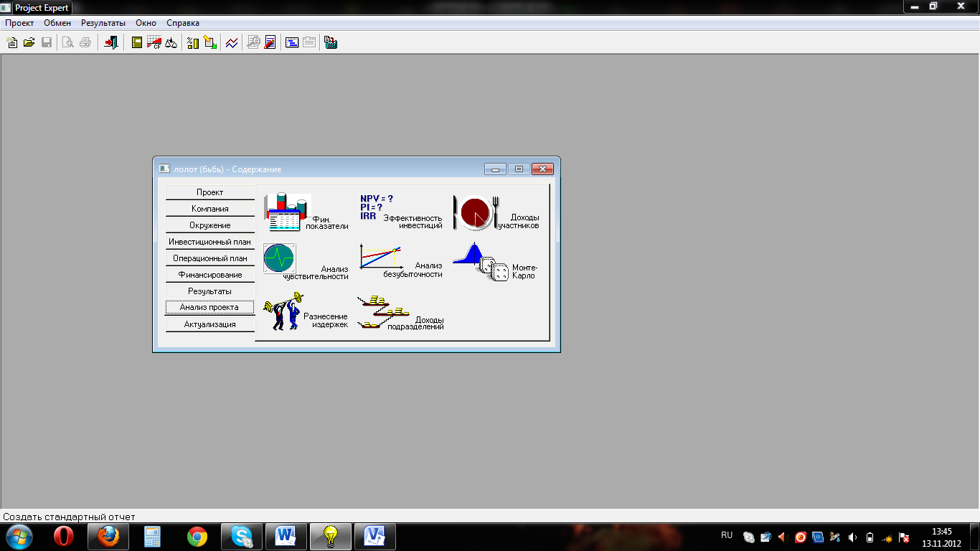Open Firefox from the taskbar
This screenshot has height=551, width=980.
108,536
